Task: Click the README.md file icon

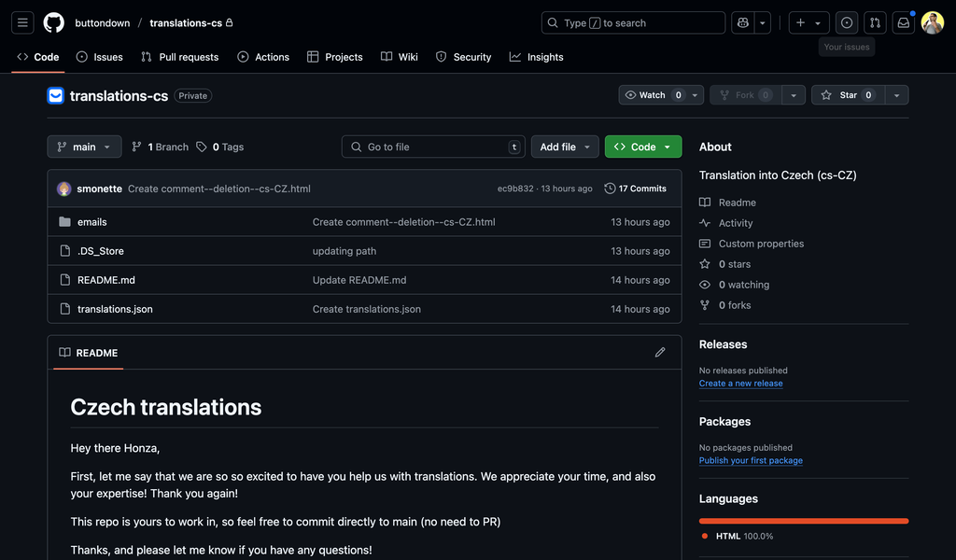Action: (65, 280)
